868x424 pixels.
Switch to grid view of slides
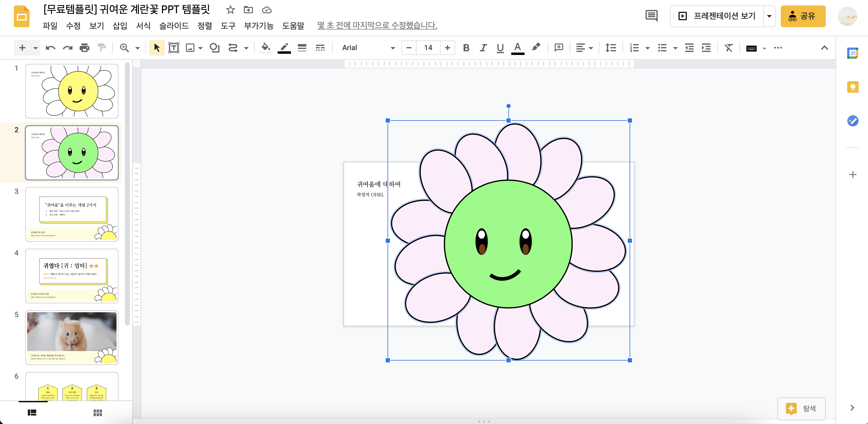point(98,413)
